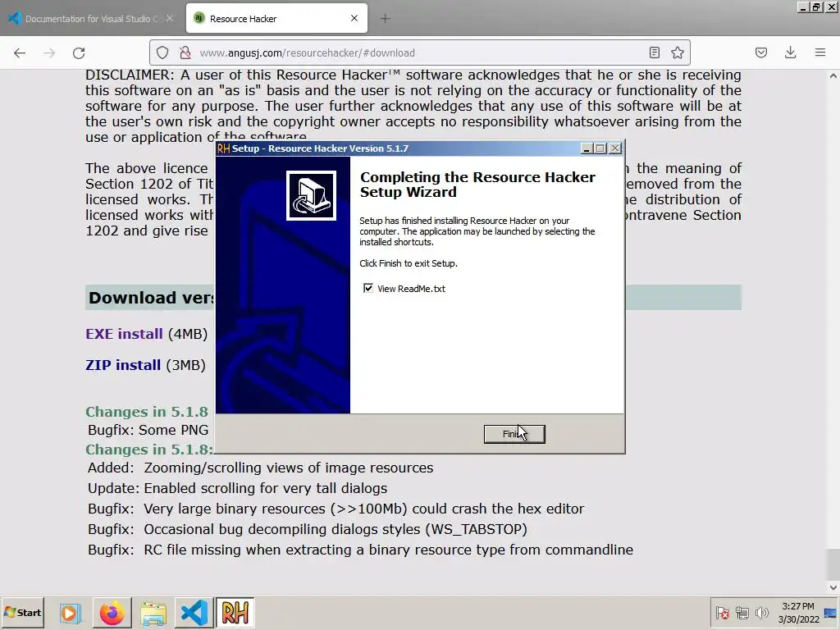The image size is (840, 630).
Task: Click the network tray icon
Action: [742, 612]
